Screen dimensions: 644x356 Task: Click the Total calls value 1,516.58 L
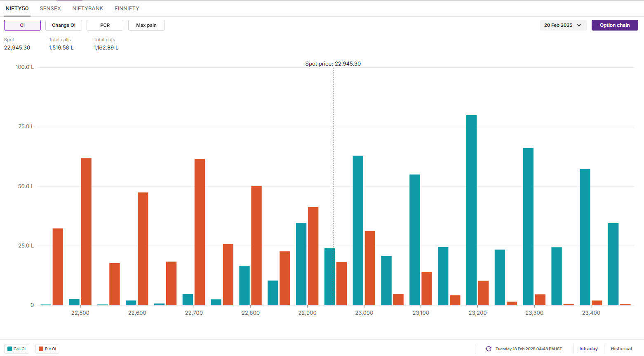point(61,47)
